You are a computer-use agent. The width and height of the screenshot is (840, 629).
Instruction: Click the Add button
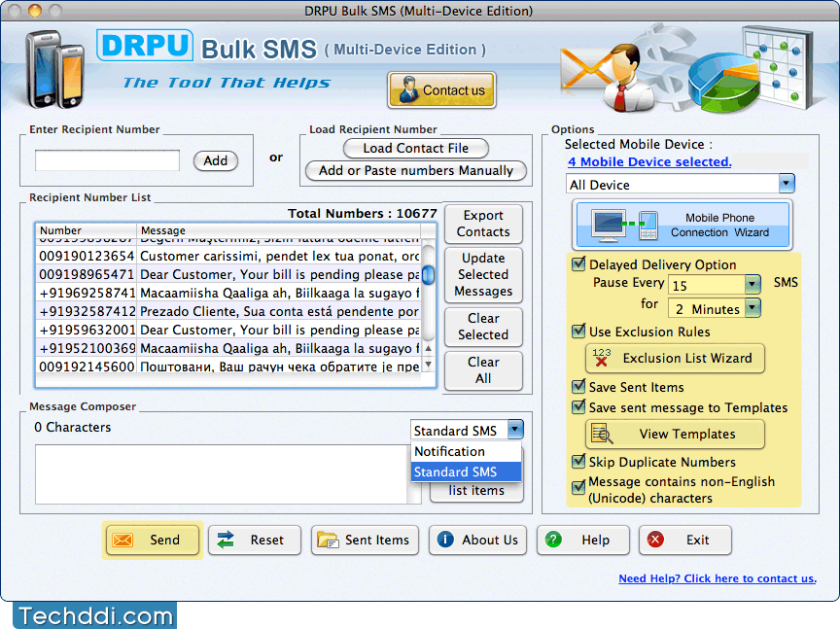pos(216,160)
